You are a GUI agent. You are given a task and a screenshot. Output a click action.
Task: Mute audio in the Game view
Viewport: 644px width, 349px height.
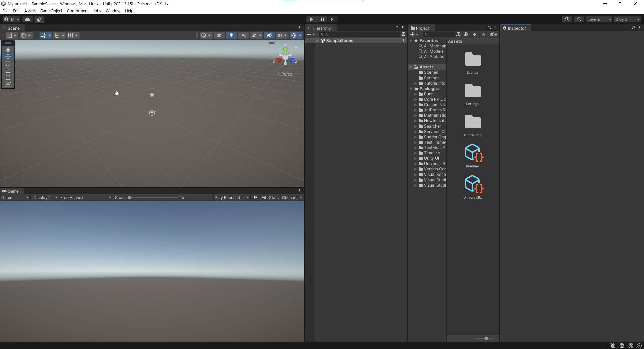(255, 197)
